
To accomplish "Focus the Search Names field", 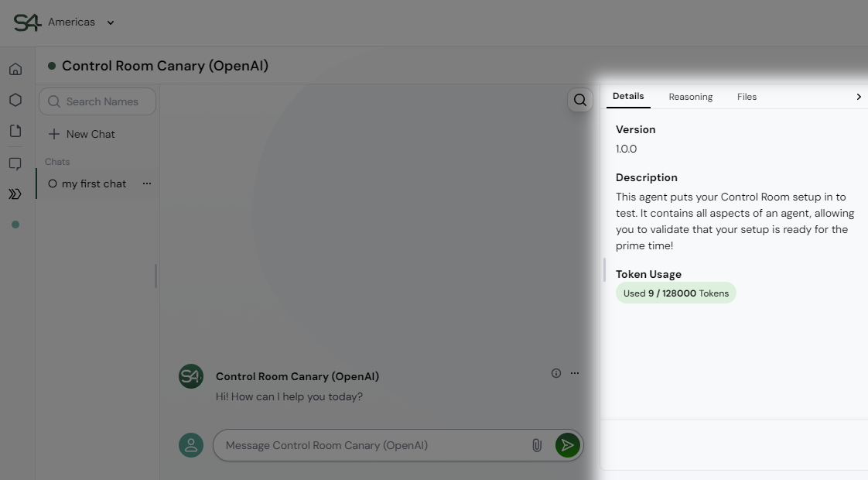I will (x=97, y=101).
